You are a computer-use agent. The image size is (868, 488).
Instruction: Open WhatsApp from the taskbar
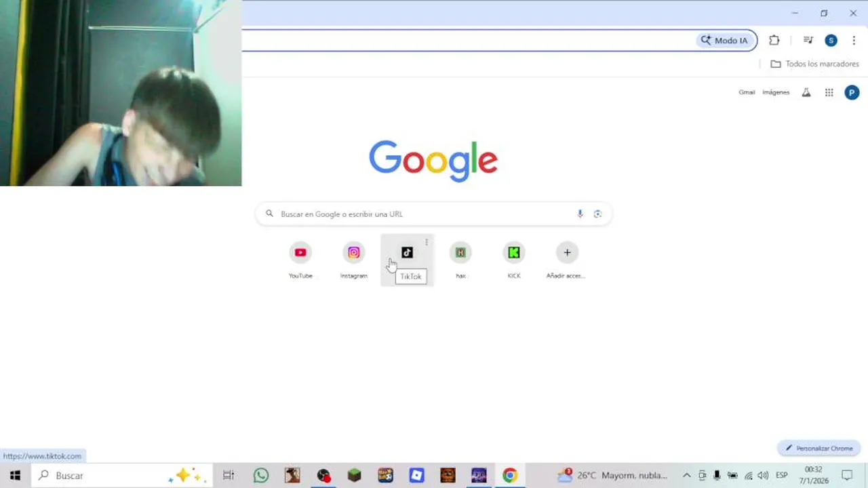pyautogui.click(x=261, y=475)
